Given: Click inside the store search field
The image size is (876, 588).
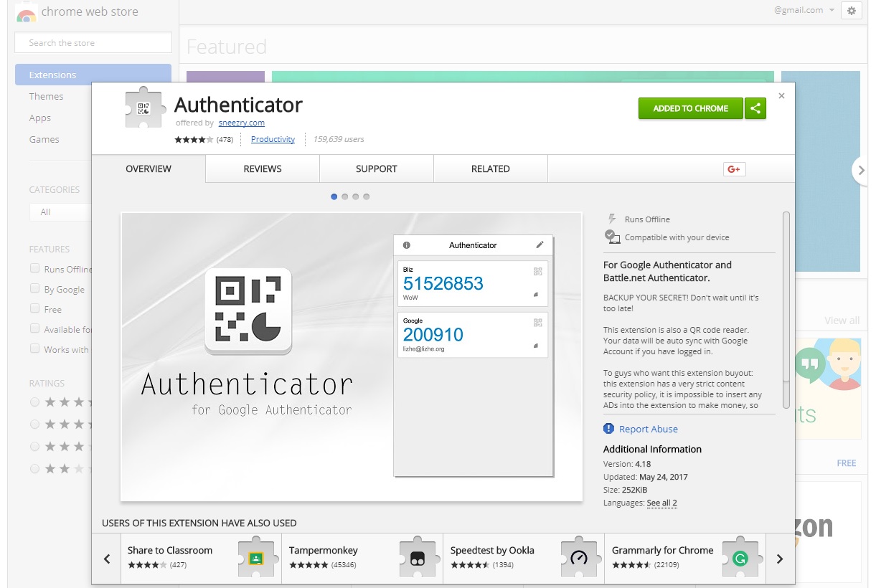Looking at the screenshot, I should point(93,43).
